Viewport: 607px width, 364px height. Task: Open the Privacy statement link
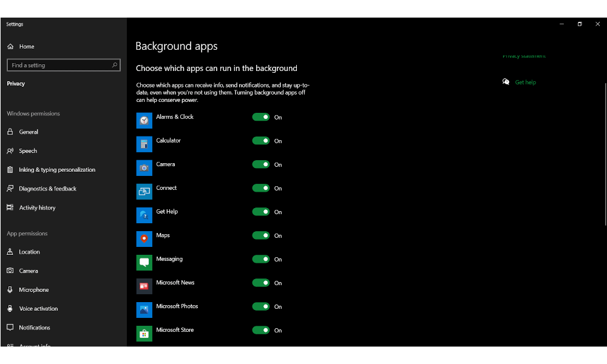click(x=524, y=56)
